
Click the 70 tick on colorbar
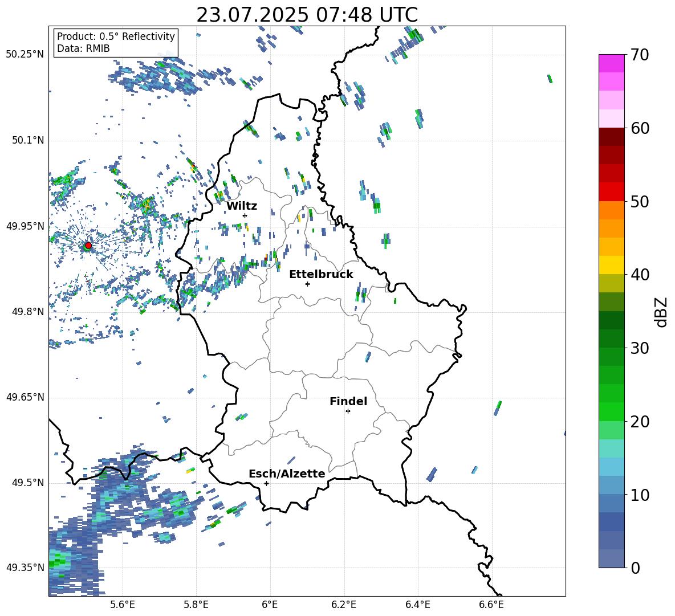click(640, 55)
